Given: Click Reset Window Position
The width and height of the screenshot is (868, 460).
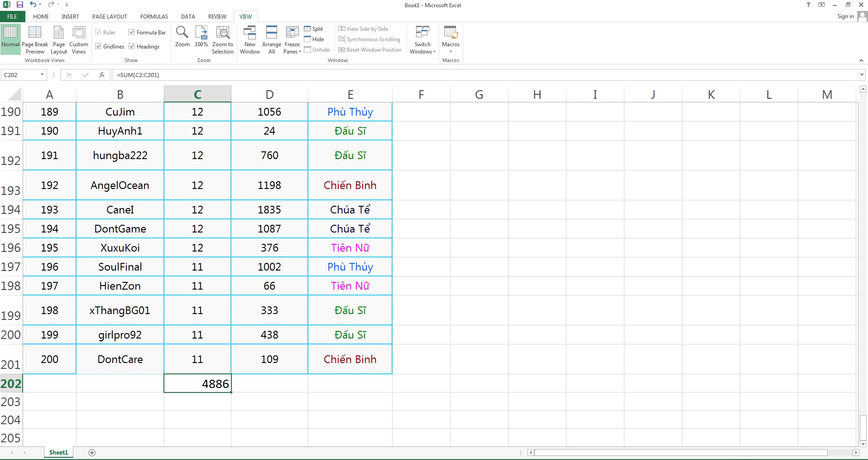Looking at the screenshot, I should (x=370, y=50).
